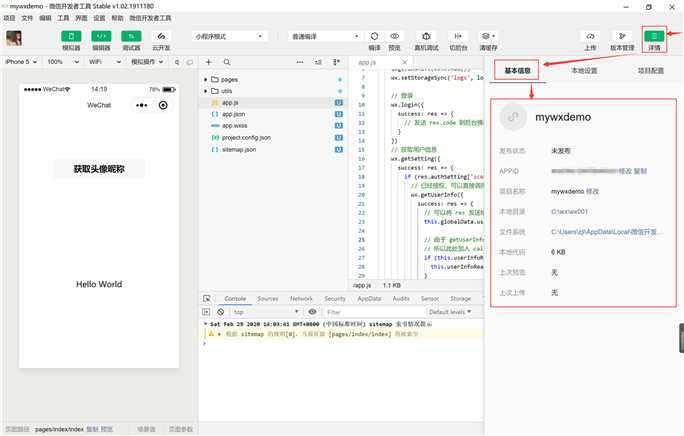Screen dimensions: 684x436
Task: Switch to the 项目配置 tab
Action: (651, 70)
